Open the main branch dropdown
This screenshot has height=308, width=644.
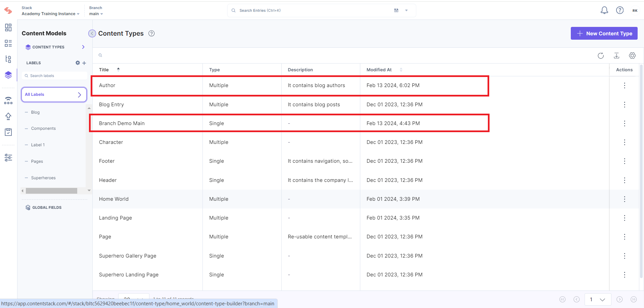96,14
